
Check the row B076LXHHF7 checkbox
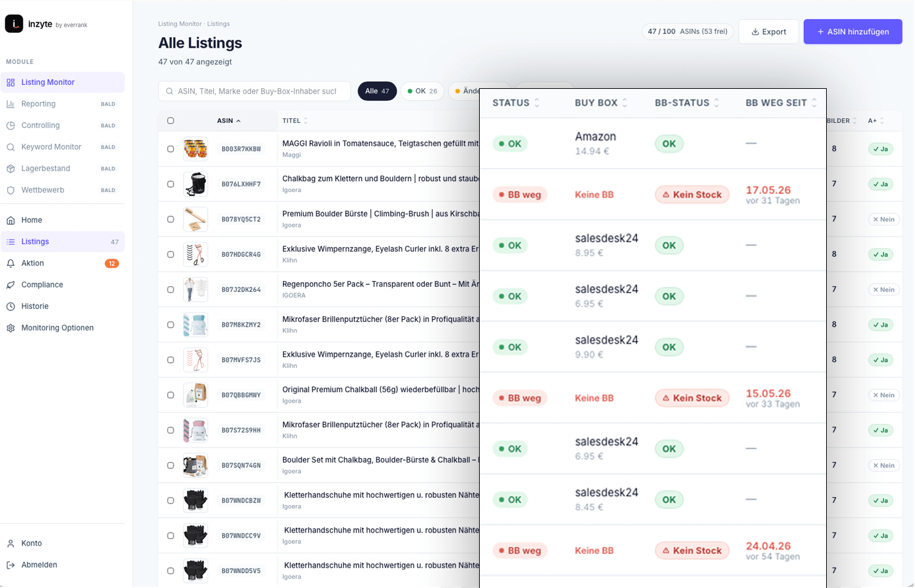click(171, 184)
